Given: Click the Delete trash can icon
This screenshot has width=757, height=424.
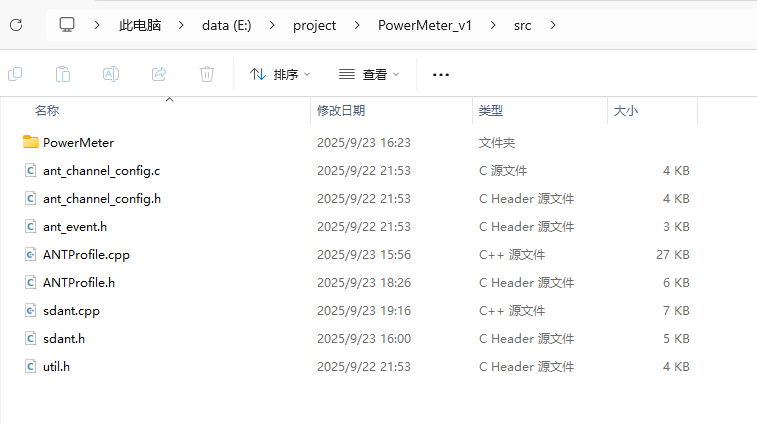Looking at the screenshot, I should point(207,74).
